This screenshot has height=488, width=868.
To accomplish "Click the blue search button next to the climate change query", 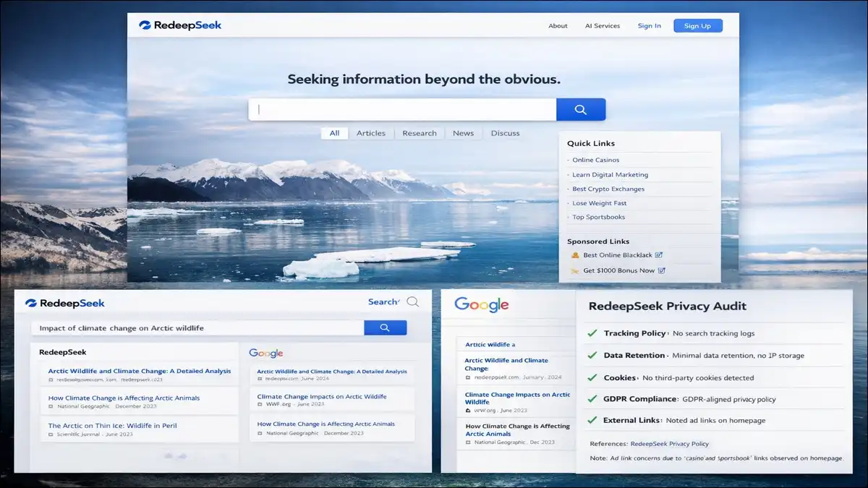I will click(385, 328).
